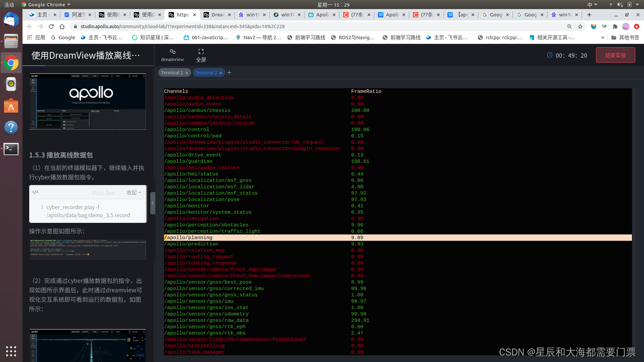Close Terminal 2 tab with its x
The width and height of the screenshot is (644, 362).
[221, 73]
